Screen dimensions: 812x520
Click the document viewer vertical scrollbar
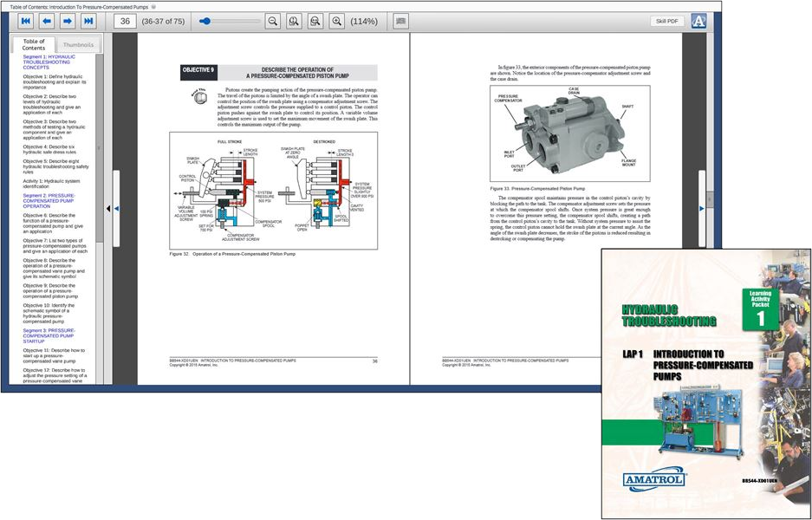point(710,199)
